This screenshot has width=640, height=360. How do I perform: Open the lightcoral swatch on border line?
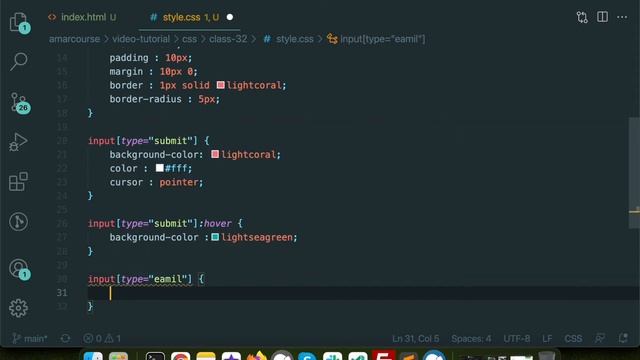pos(221,85)
